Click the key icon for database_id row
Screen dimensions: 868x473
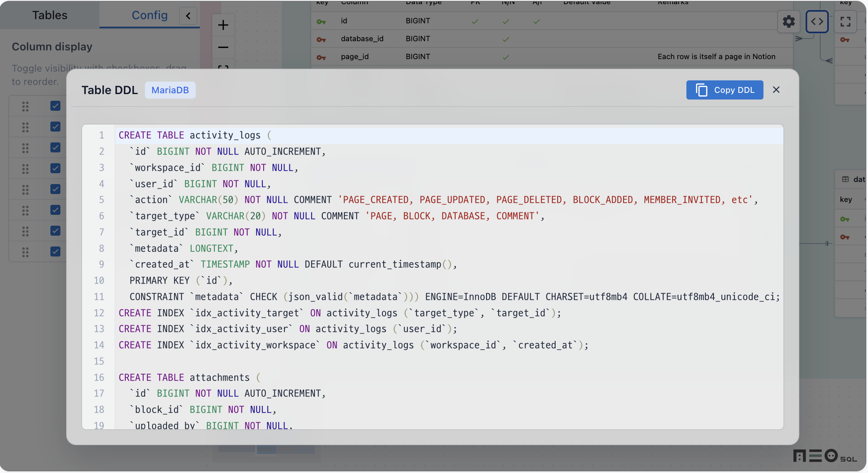(321, 40)
